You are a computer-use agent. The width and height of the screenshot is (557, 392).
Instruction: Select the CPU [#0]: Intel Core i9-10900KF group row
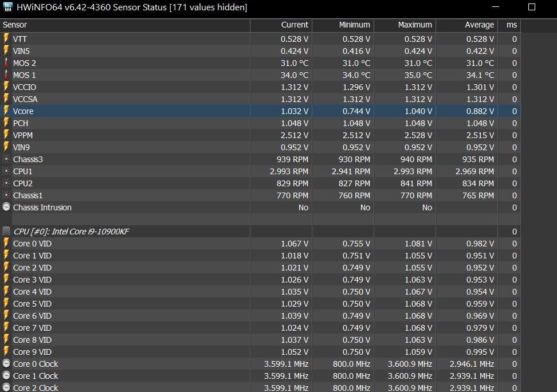[x=260, y=232]
